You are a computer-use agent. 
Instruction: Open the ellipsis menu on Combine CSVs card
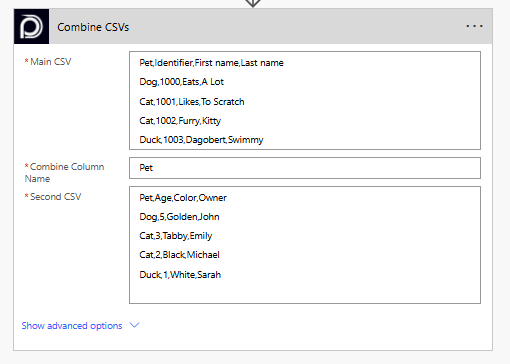click(x=474, y=26)
